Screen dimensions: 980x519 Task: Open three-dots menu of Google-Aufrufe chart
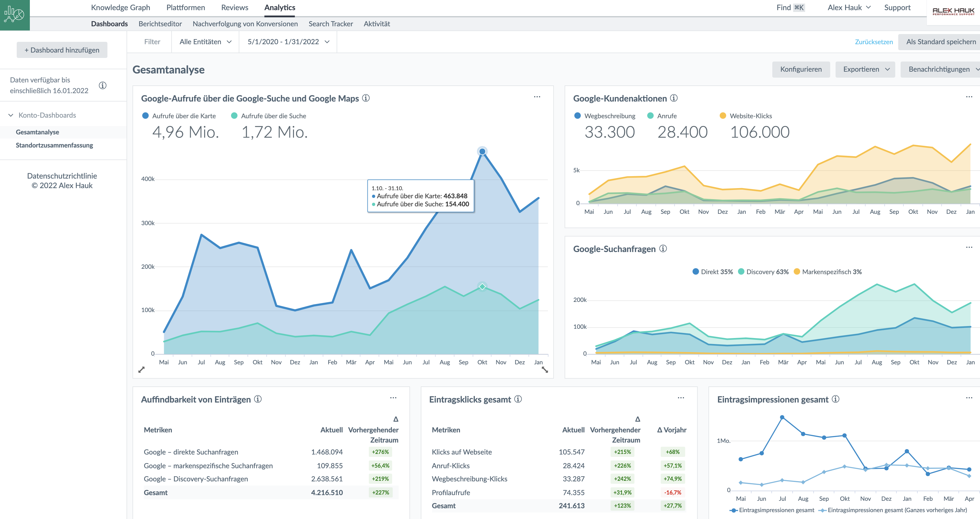click(537, 97)
